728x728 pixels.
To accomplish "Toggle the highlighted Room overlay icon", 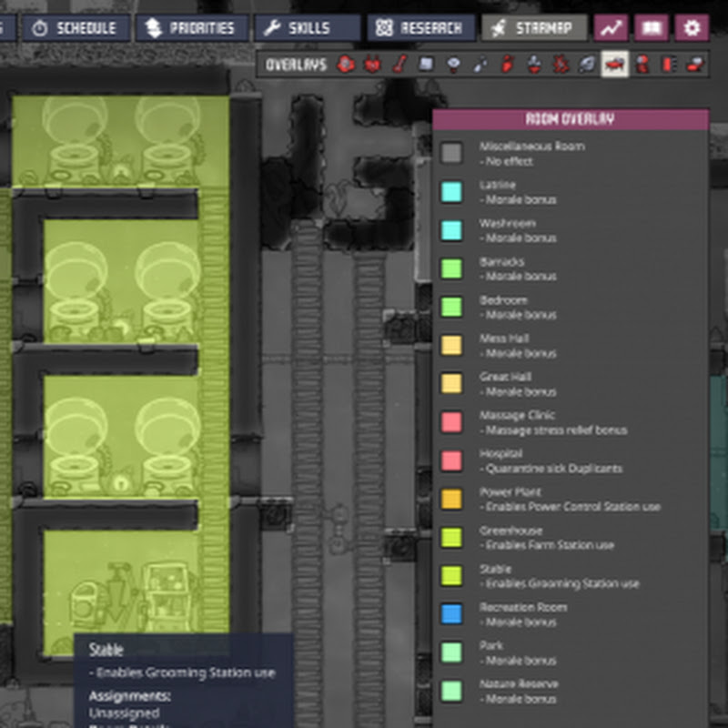I will (x=615, y=65).
